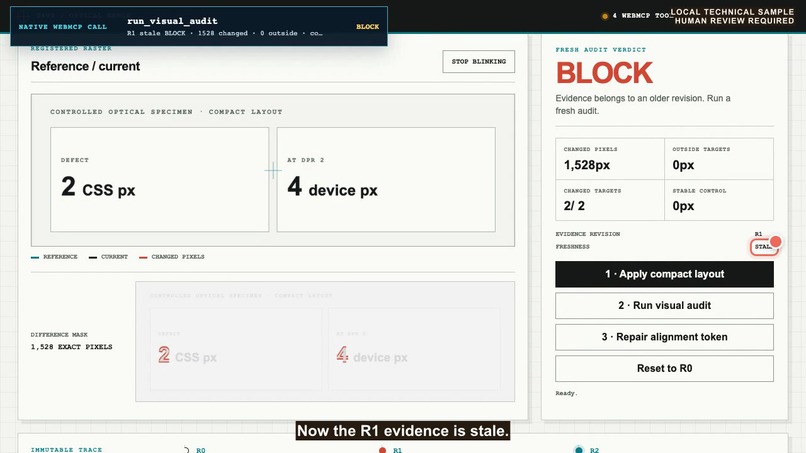Click 'HUMAN REVIEW REQUIRED' notice
806x453 pixels.
[734, 21]
